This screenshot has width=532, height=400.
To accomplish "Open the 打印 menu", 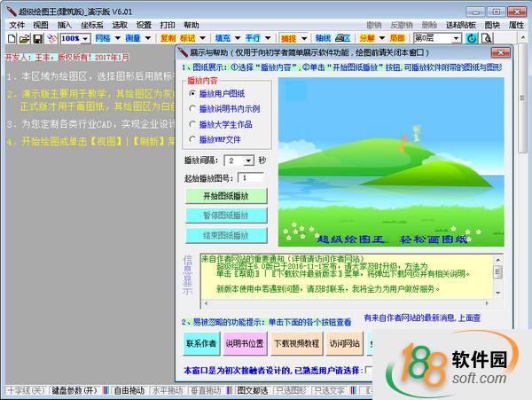I will pos(168,25).
